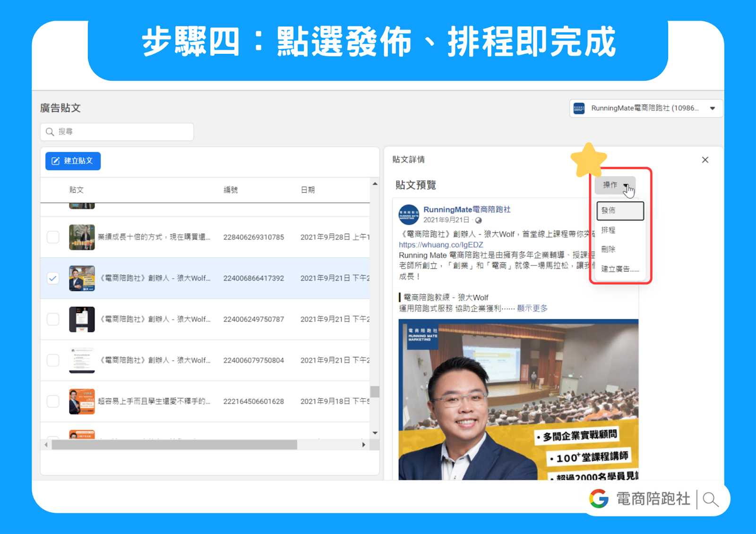Select 刪除 from the actions menu
Viewport: 756px width, 534px height.
(620, 249)
